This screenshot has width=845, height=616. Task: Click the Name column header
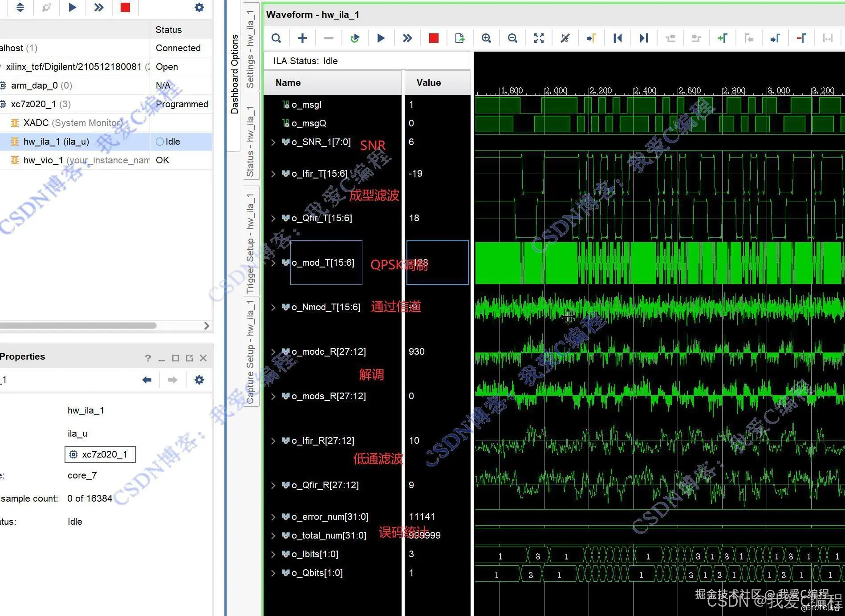point(333,83)
